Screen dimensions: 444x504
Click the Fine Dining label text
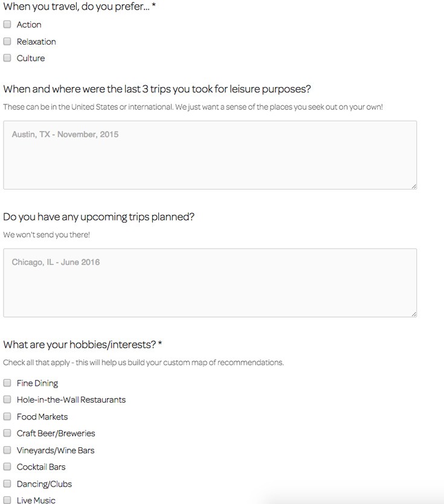coord(37,383)
